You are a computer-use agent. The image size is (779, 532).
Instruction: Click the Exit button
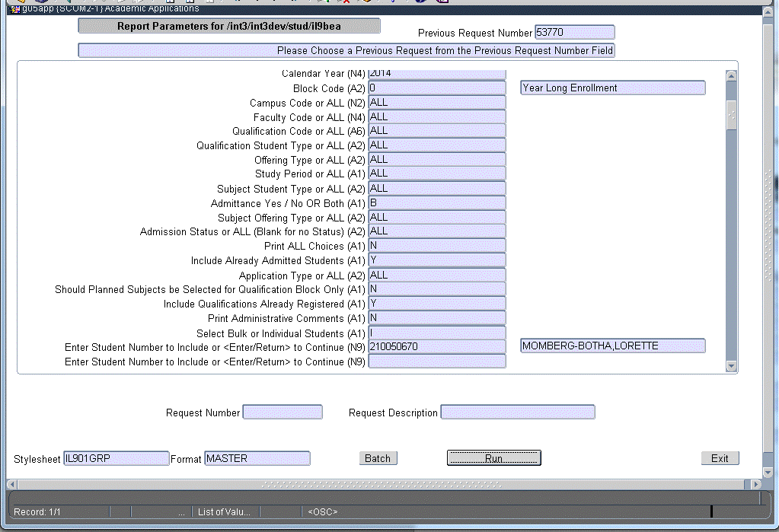point(720,458)
